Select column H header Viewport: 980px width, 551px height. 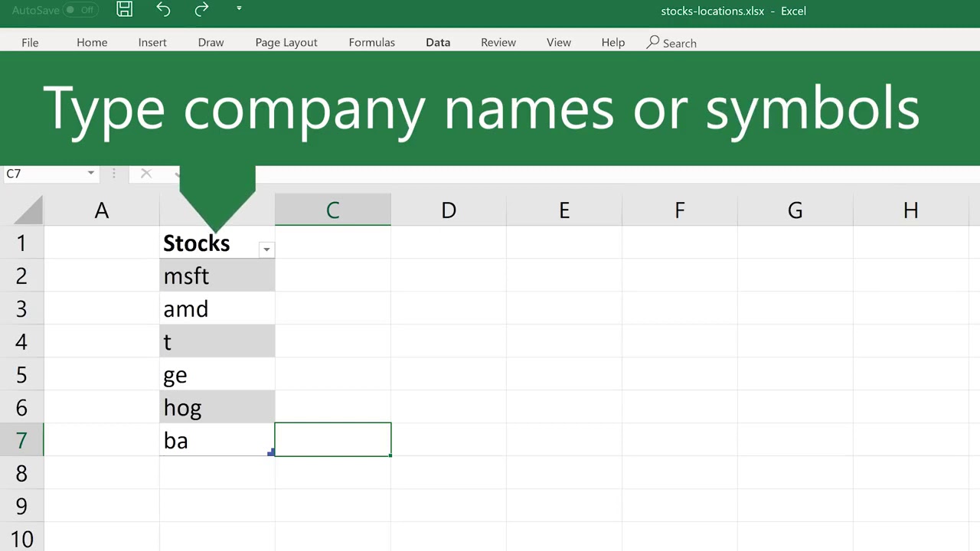(x=911, y=210)
